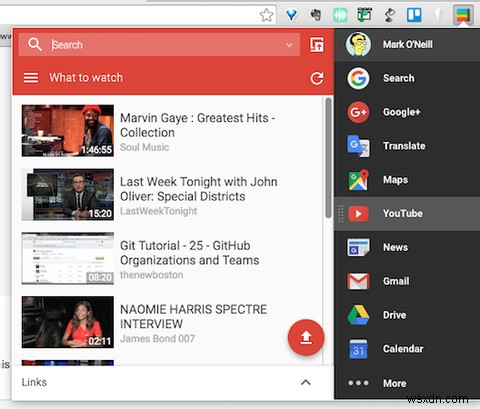Screen dimensions: 480x409
Task: Click the Mark O'Neill name text
Action: pyautogui.click(x=407, y=44)
